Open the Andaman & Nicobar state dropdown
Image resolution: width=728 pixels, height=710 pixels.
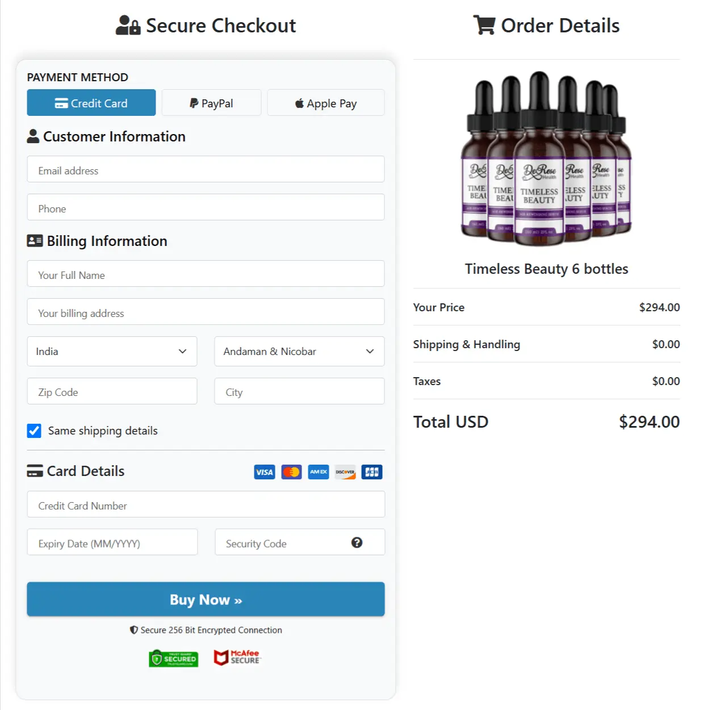299,351
